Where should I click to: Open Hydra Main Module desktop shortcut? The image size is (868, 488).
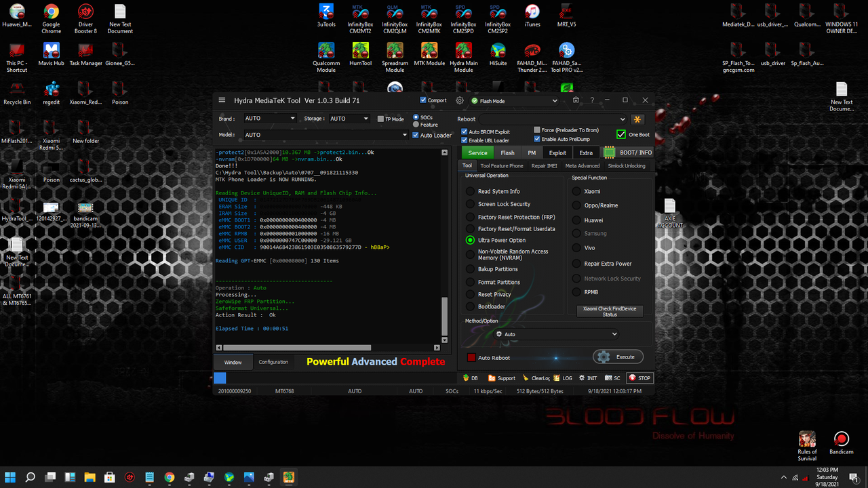[x=464, y=58]
